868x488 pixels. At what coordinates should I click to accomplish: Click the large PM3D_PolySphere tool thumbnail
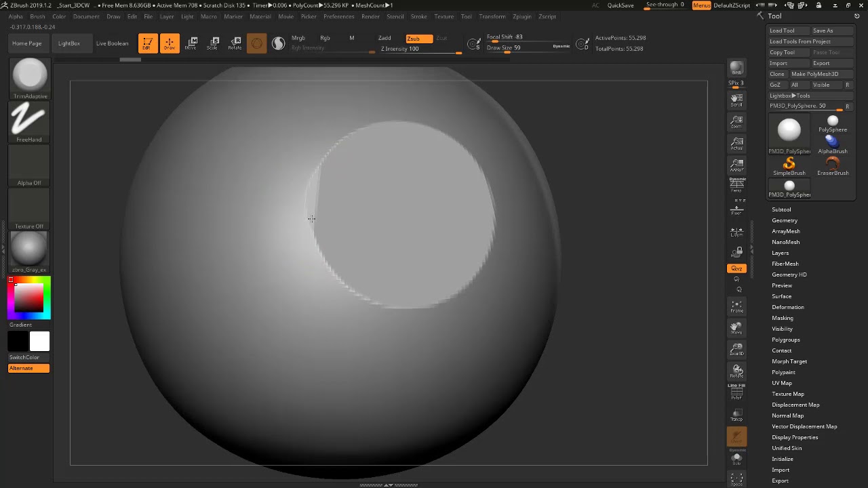click(789, 134)
